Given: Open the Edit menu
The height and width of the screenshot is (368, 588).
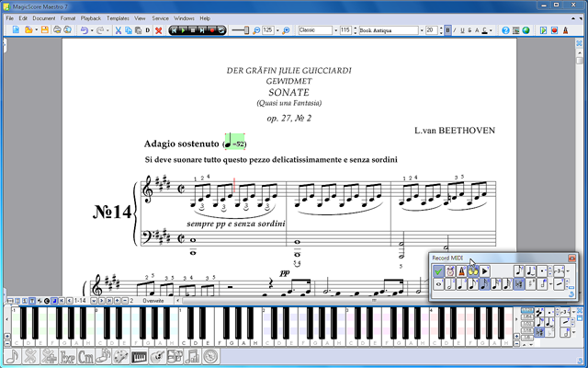Looking at the screenshot, I should click(23, 18).
